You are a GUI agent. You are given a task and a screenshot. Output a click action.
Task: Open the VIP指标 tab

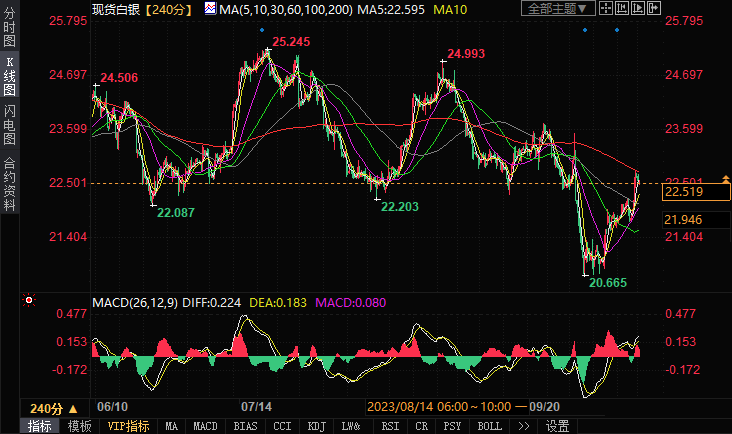(x=128, y=426)
